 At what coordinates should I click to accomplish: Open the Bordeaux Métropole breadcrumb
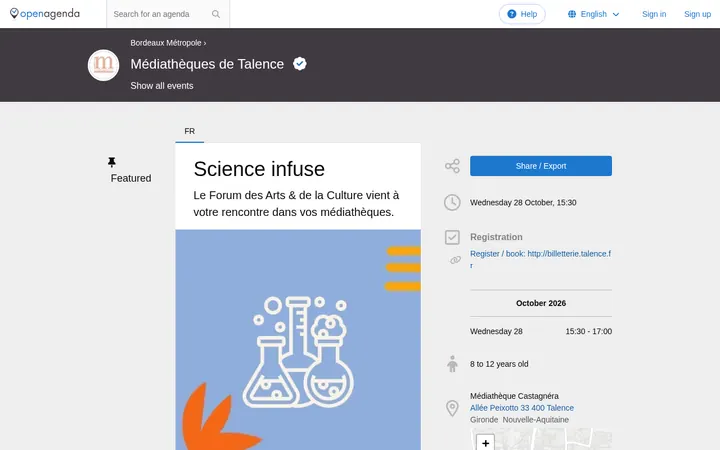click(166, 43)
